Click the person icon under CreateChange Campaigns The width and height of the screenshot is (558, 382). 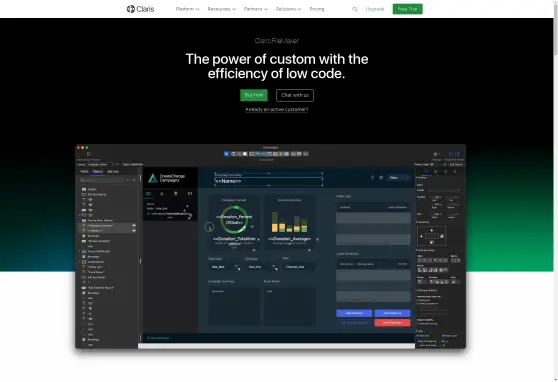tap(162, 194)
